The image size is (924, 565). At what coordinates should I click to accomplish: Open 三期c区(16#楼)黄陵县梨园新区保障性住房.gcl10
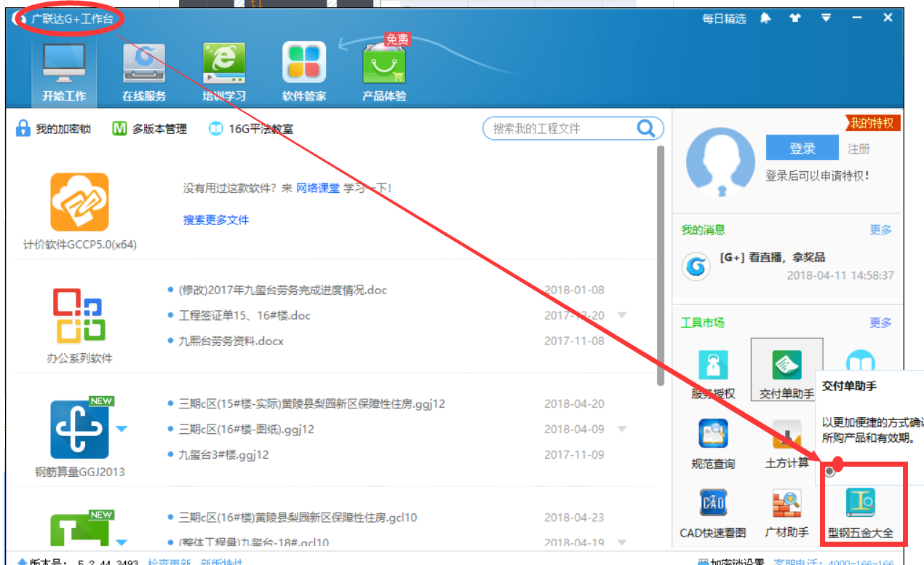pos(298,518)
